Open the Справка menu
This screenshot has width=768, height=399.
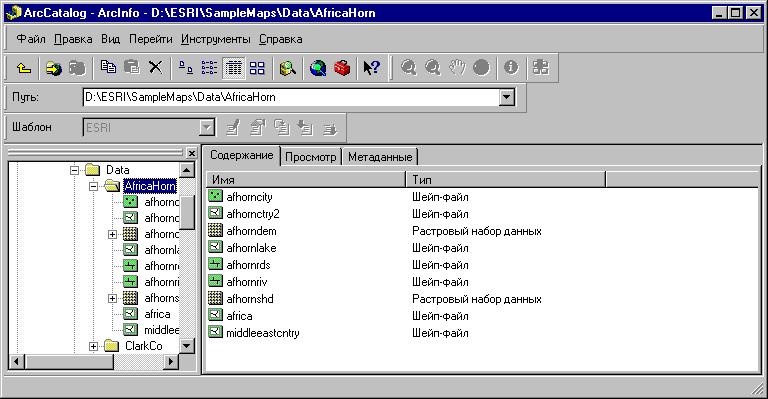pos(281,39)
